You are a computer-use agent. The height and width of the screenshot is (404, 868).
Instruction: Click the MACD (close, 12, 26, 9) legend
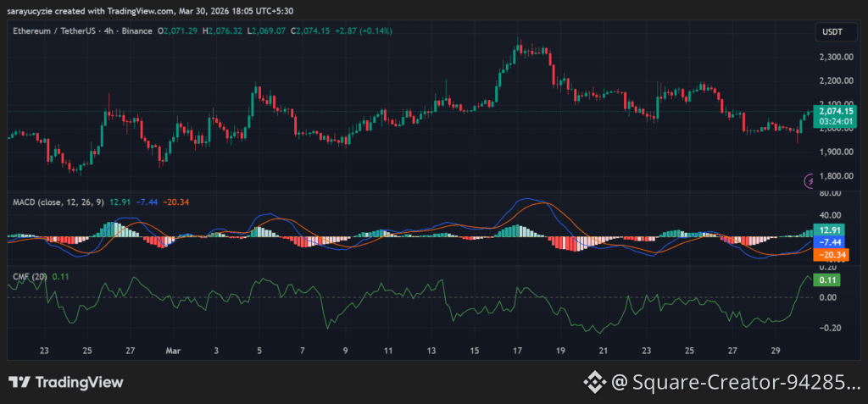[x=58, y=202]
